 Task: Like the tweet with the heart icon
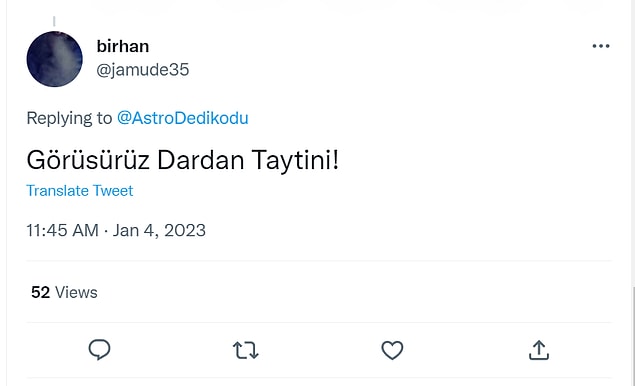(392, 350)
